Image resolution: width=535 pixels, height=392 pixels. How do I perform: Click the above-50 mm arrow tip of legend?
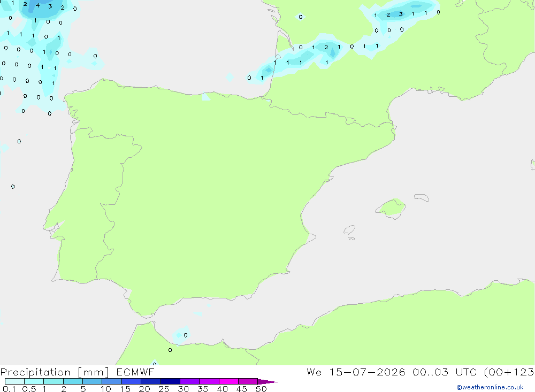pos(267,382)
